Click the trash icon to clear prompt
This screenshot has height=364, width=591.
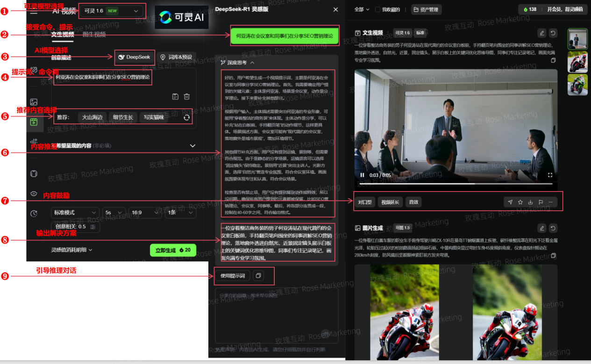point(187,97)
